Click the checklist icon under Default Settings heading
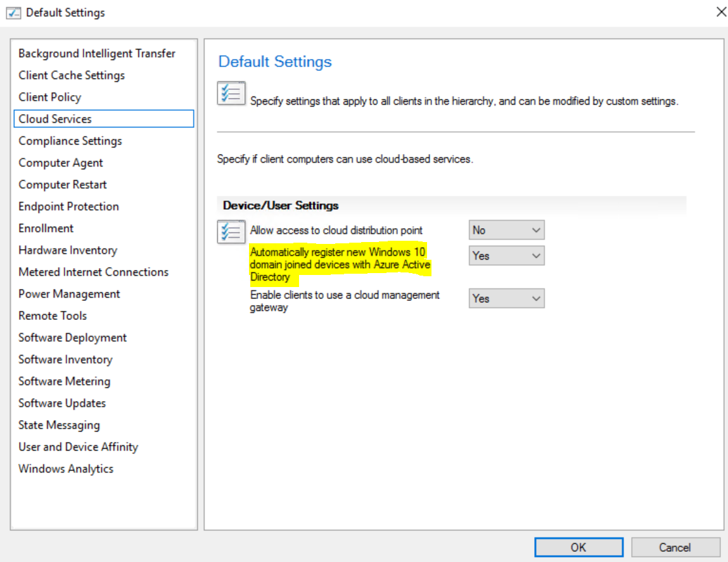 (231, 93)
